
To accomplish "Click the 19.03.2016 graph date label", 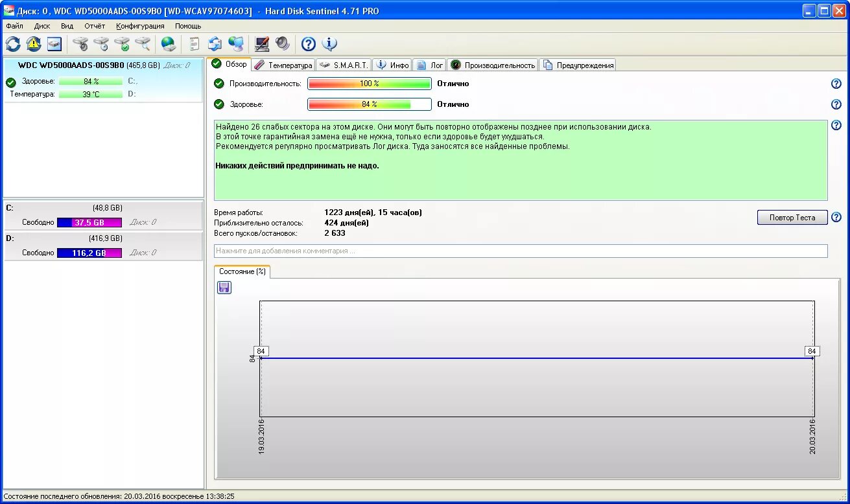I will (262, 437).
